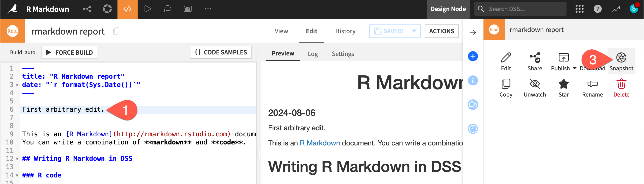Star the rmarkdown report
This screenshot has height=184, width=644.
563,88
